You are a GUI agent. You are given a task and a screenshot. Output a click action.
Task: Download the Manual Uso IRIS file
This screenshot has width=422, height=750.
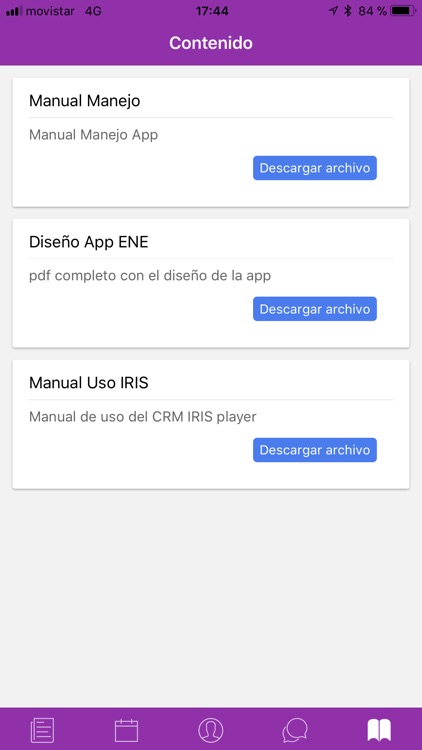pyautogui.click(x=315, y=450)
